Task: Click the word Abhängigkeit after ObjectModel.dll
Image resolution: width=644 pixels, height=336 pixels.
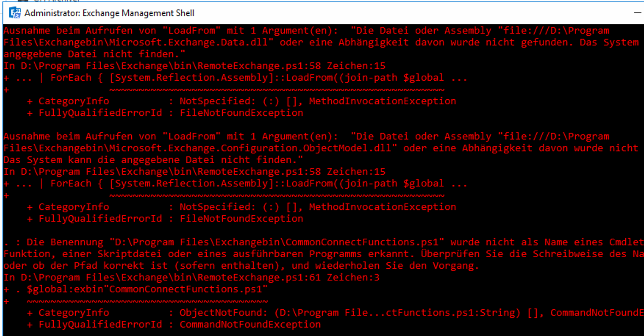Action: [497, 148]
